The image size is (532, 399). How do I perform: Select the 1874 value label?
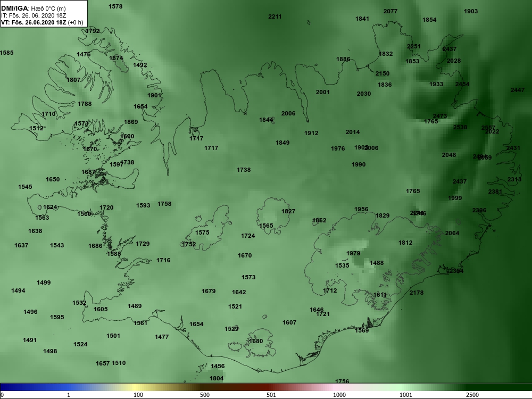pos(116,58)
